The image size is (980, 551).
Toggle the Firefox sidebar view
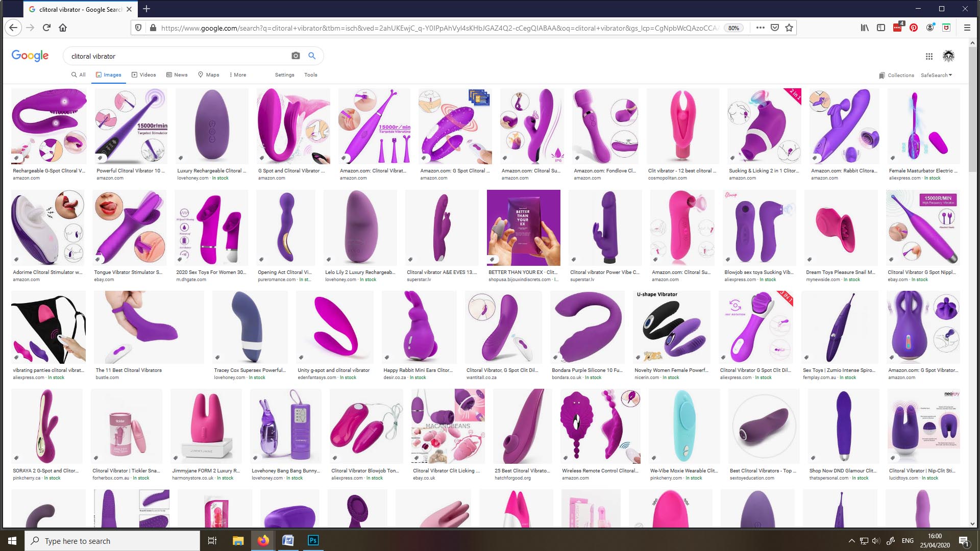tap(881, 28)
